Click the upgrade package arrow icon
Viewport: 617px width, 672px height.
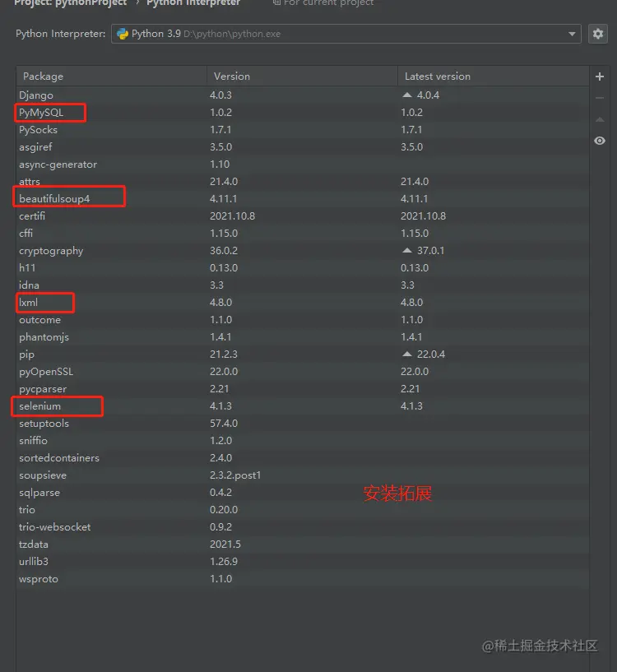click(x=600, y=119)
